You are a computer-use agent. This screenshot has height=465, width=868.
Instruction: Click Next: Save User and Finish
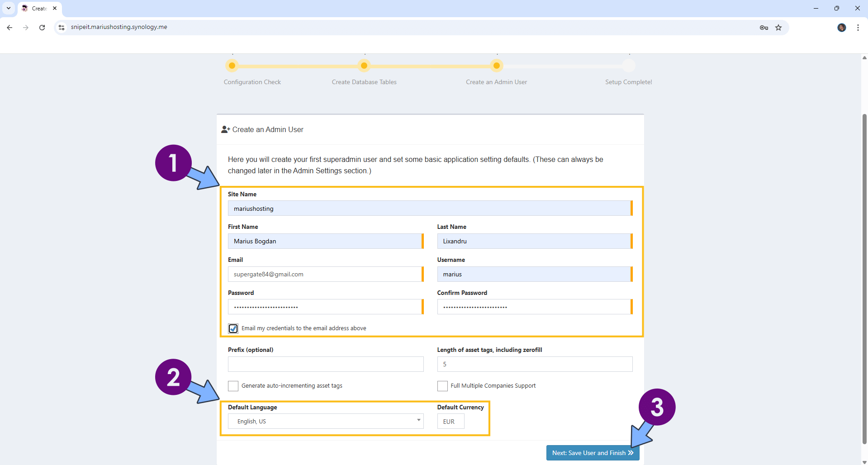click(592, 452)
